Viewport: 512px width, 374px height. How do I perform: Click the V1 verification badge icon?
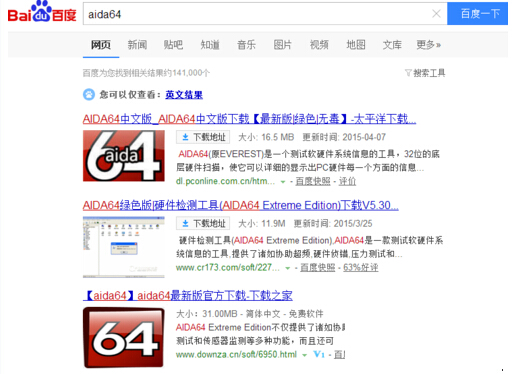[319, 354]
